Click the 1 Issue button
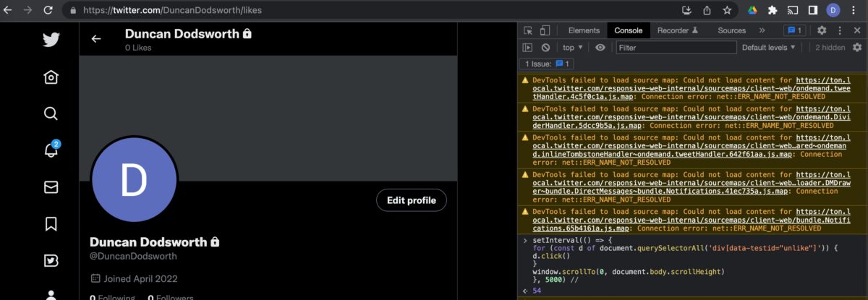The height and width of the screenshot is (300, 868). (548, 64)
